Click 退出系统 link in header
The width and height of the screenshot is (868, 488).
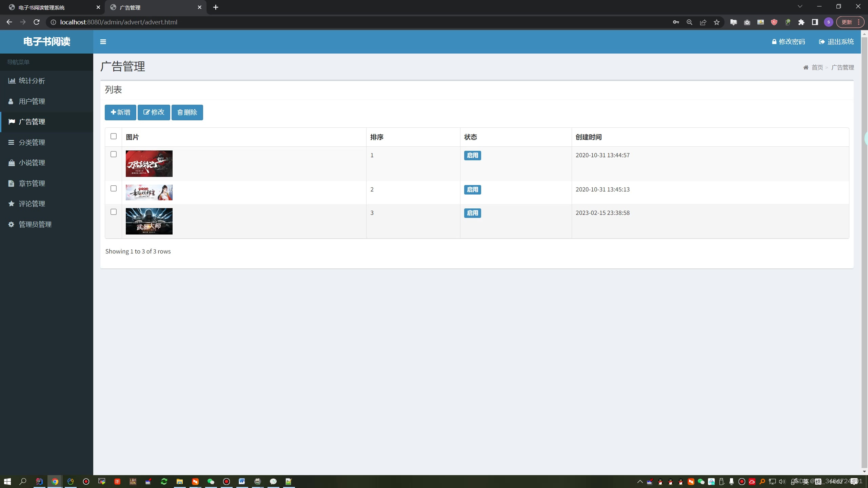836,42
